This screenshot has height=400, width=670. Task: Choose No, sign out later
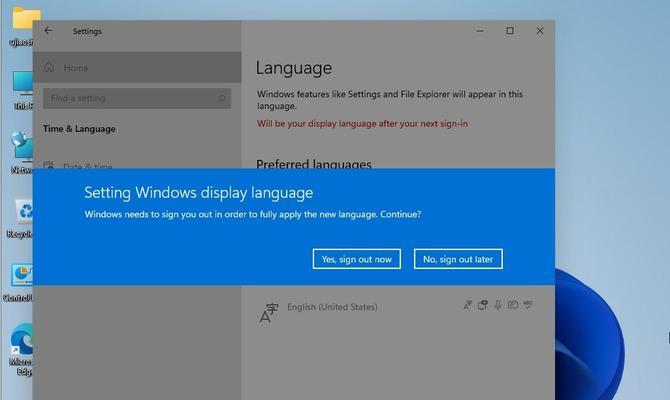coord(458,259)
